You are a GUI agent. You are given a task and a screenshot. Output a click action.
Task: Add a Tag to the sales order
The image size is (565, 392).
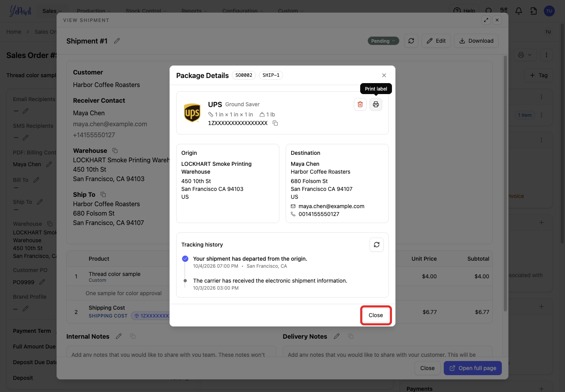(x=539, y=75)
